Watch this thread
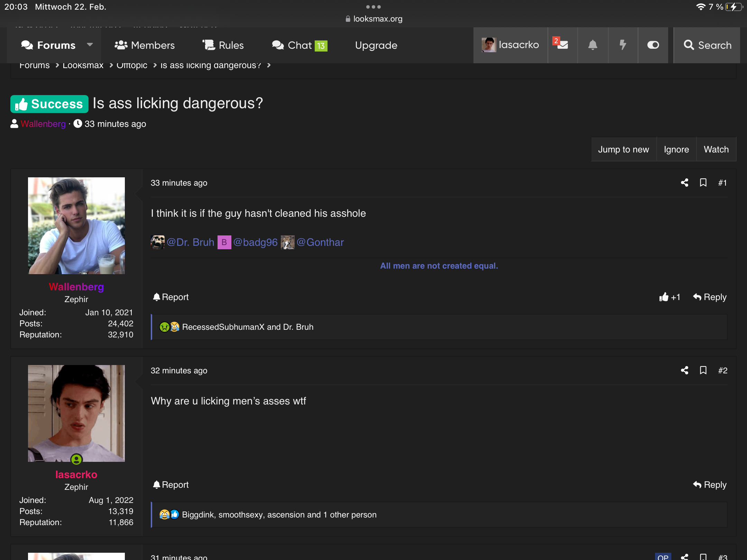Image resolution: width=747 pixels, height=560 pixels. [x=716, y=149]
